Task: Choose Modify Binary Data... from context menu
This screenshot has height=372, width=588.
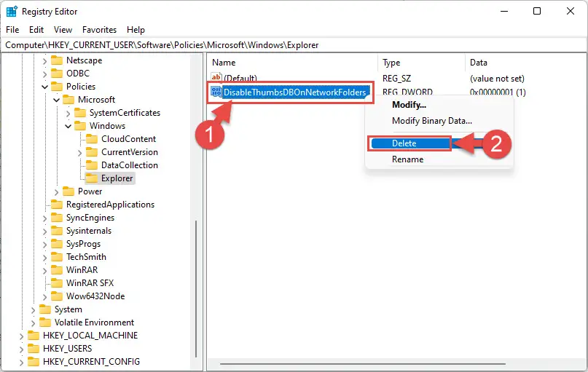Action: [x=439, y=121]
